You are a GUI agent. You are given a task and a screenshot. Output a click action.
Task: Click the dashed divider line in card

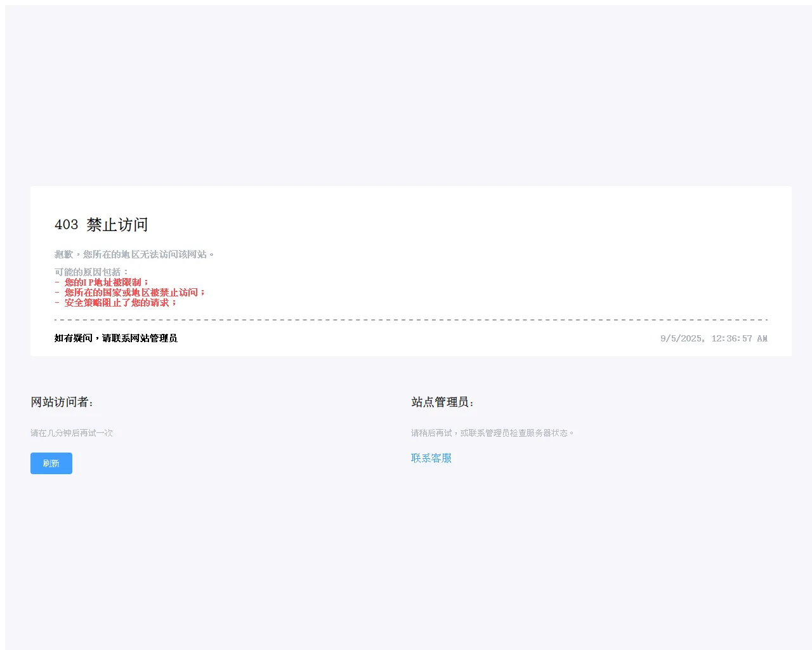coord(411,320)
